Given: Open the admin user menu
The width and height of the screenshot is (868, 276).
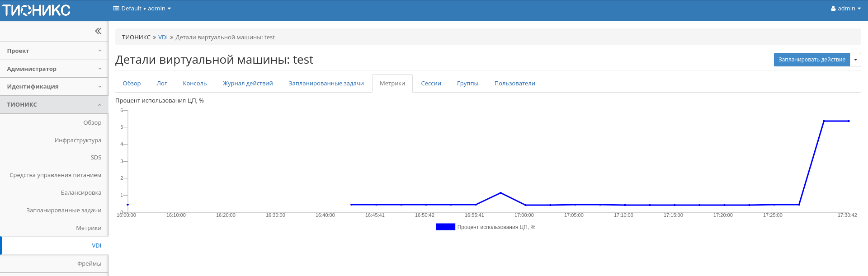Looking at the screenshot, I should [x=845, y=9].
